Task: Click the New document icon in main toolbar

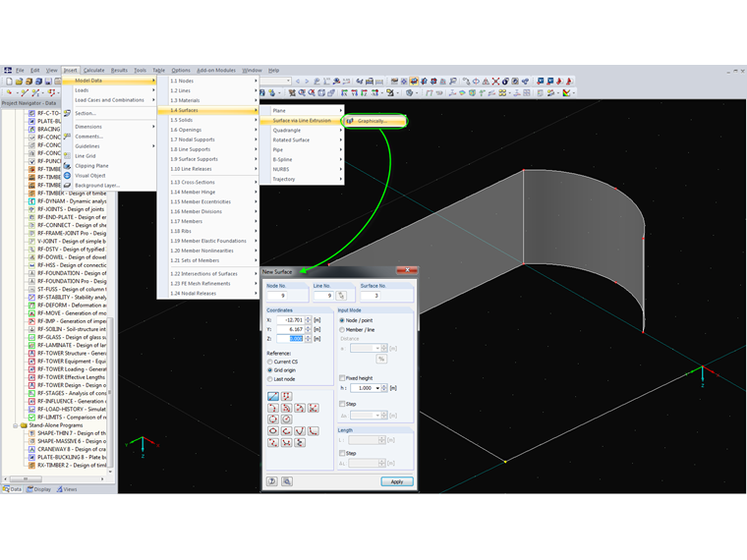Action: pyautogui.click(x=9, y=82)
